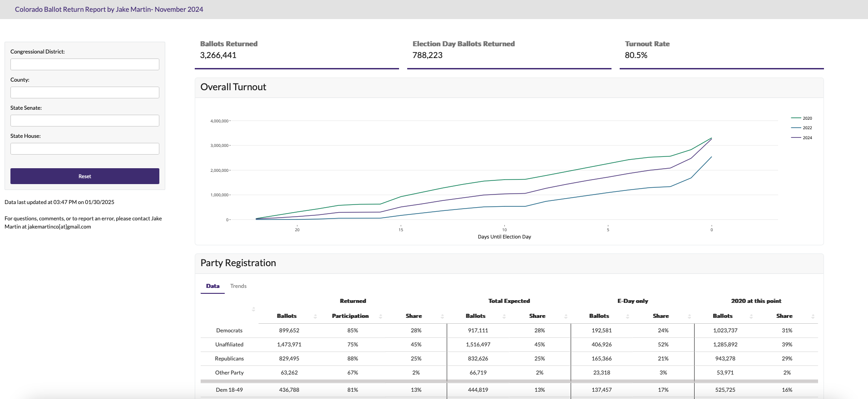
Task: Select the Dem 18-49 row label
Action: [229, 390]
